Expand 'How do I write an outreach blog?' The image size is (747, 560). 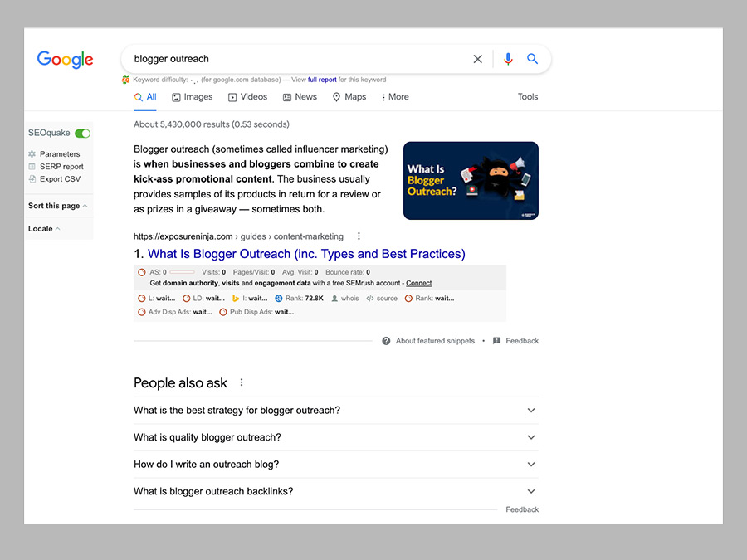[x=531, y=465]
